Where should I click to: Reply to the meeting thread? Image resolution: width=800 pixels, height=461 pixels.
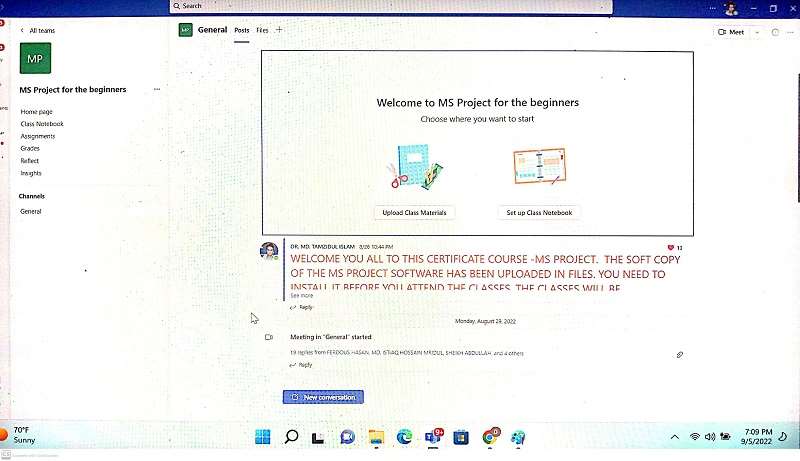(301, 365)
